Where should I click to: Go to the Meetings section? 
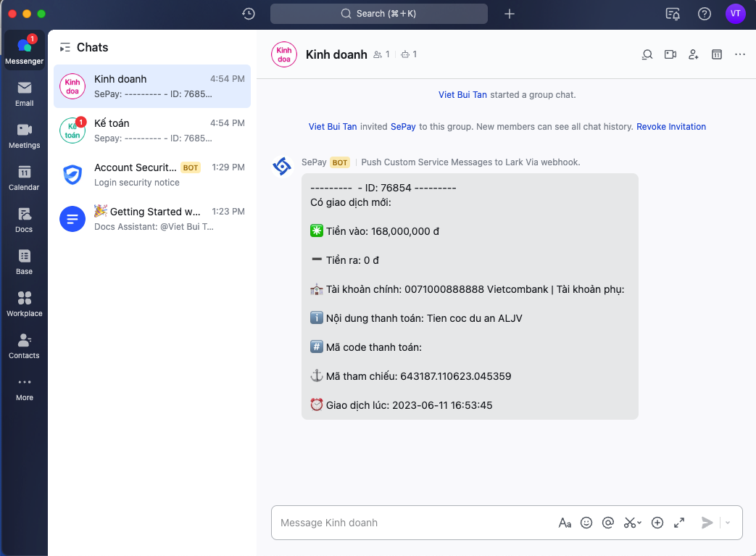point(24,136)
